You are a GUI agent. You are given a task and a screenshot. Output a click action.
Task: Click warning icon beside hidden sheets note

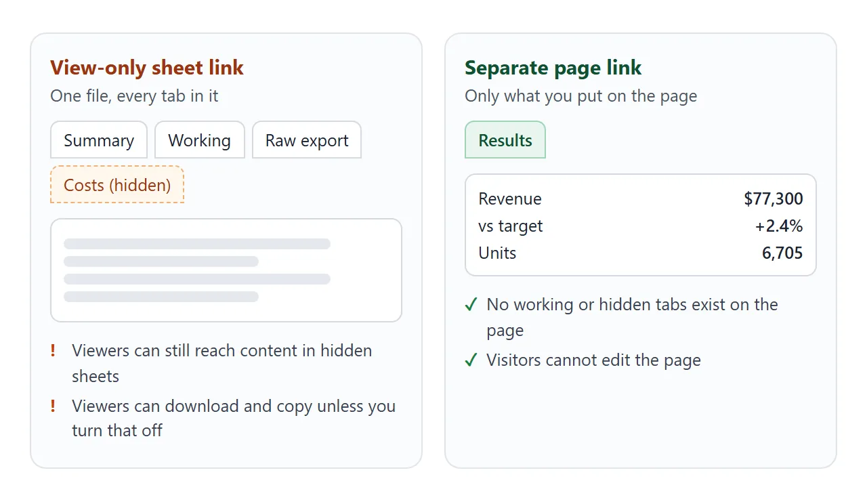[x=54, y=351]
